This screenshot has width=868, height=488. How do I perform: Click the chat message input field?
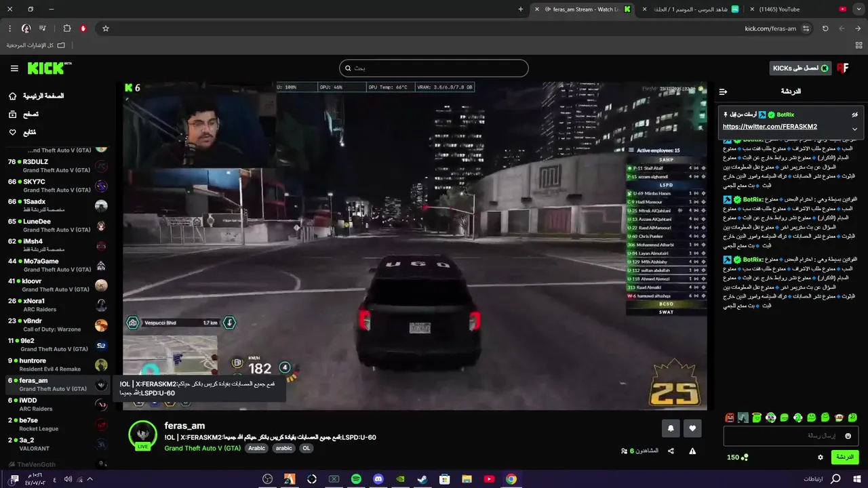[x=791, y=436]
